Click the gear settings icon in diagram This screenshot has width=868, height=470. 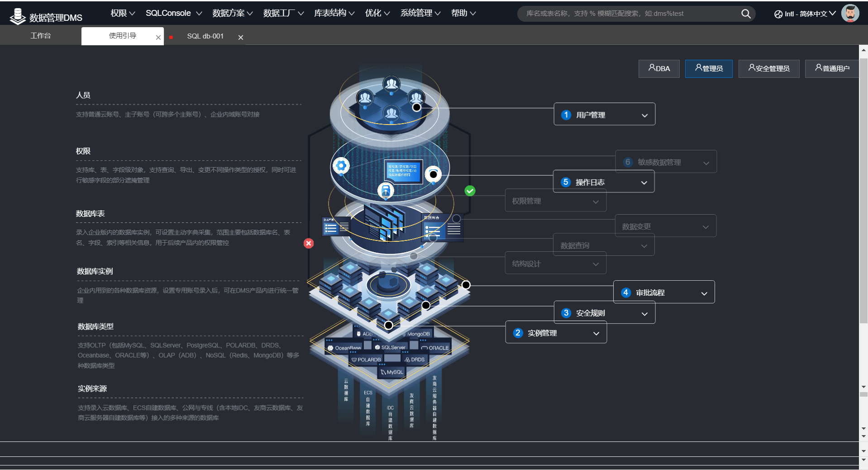click(341, 166)
